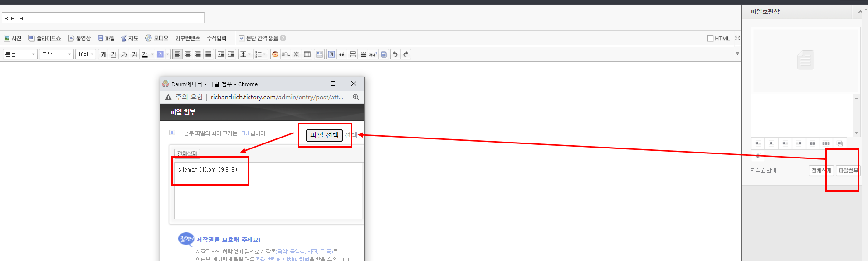This screenshot has width=868, height=261.
Task: Expand the text background color arrow
Action: coord(168,54)
